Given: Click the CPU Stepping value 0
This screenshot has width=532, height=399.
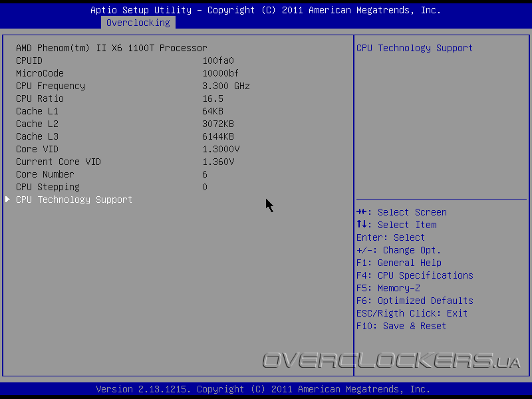Looking at the screenshot, I should click(x=205, y=187).
